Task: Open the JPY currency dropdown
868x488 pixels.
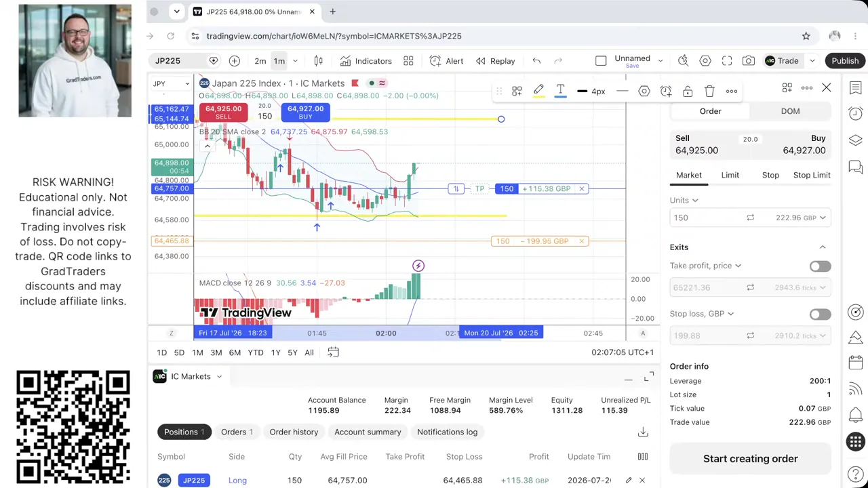Action: (171, 84)
